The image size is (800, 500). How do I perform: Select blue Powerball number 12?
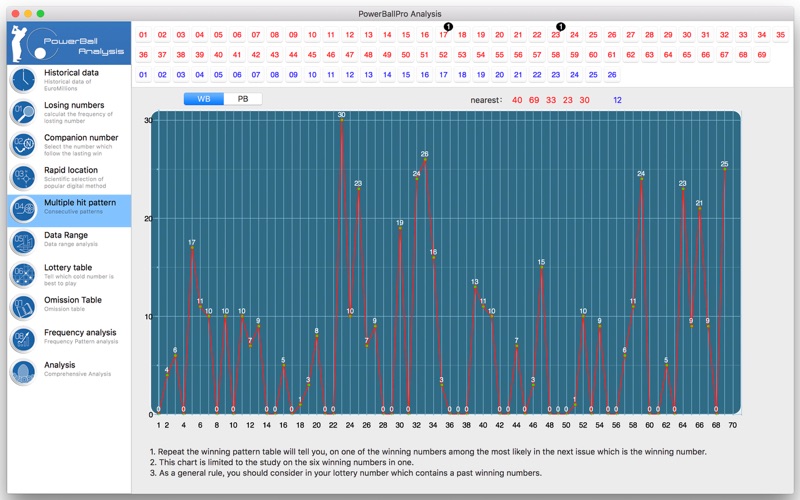pyautogui.click(x=349, y=74)
